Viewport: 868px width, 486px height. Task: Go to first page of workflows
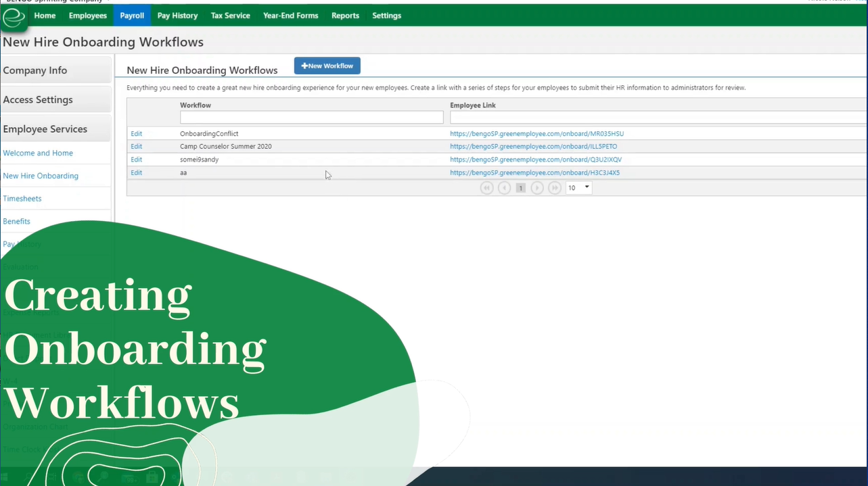[486, 188]
